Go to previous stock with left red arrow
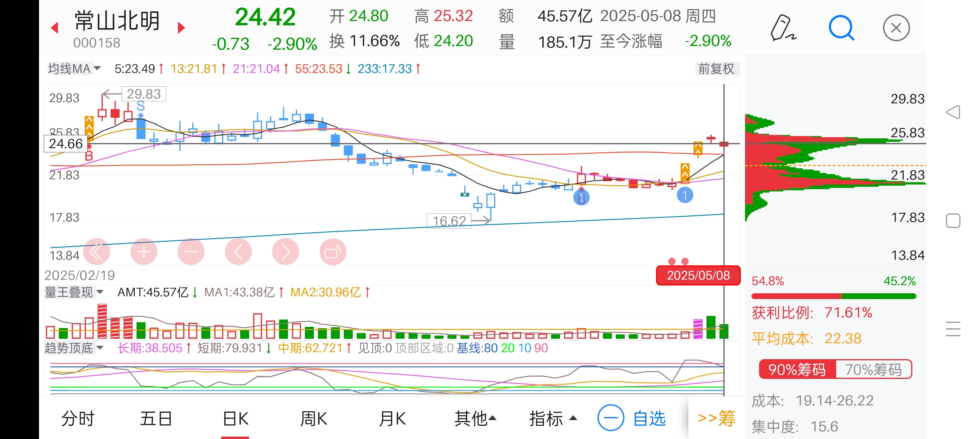This screenshot has width=980, height=439. [55, 27]
